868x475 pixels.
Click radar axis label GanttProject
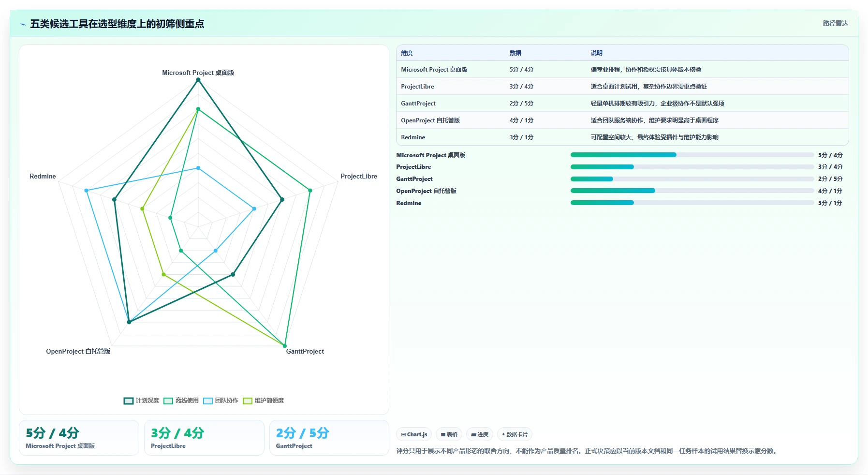coord(305,351)
